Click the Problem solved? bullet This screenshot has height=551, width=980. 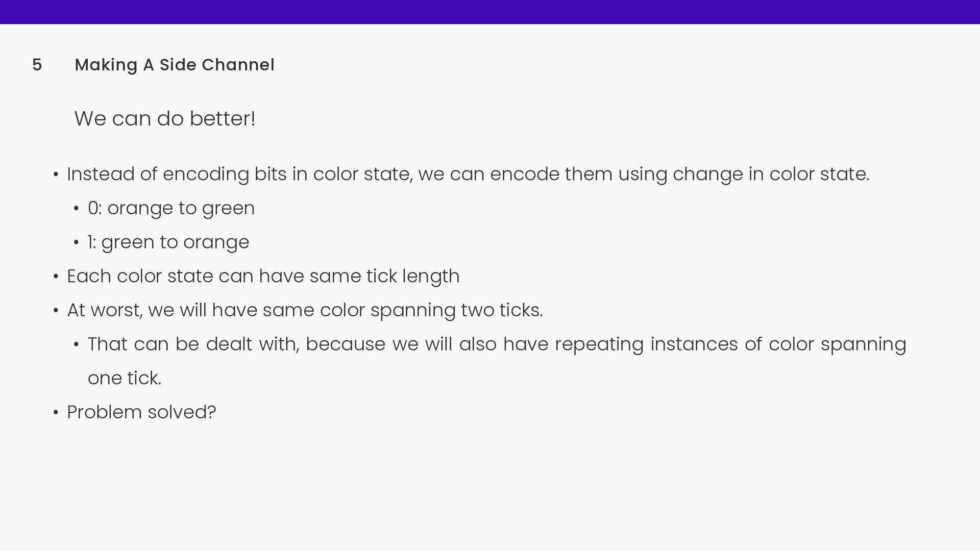[x=141, y=412]
